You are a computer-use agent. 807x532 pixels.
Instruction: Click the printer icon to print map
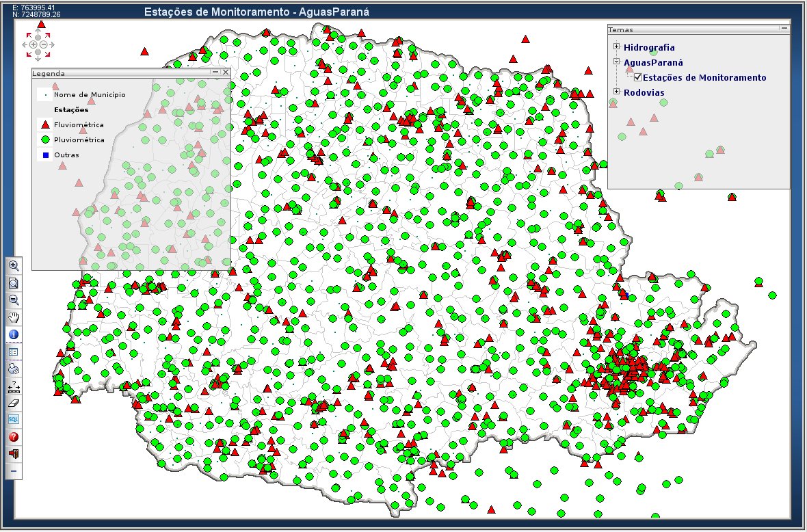click(x=14, y=369)
